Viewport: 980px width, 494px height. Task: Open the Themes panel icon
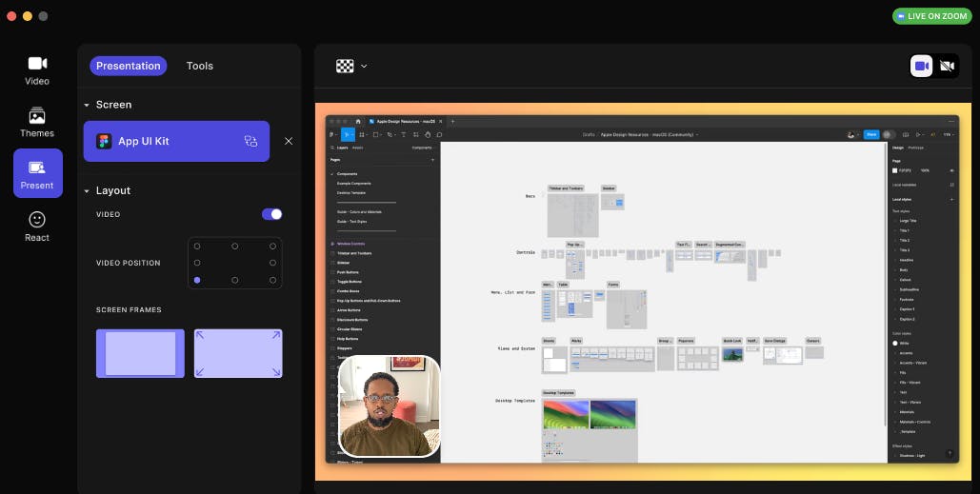(x=37, y=122)
